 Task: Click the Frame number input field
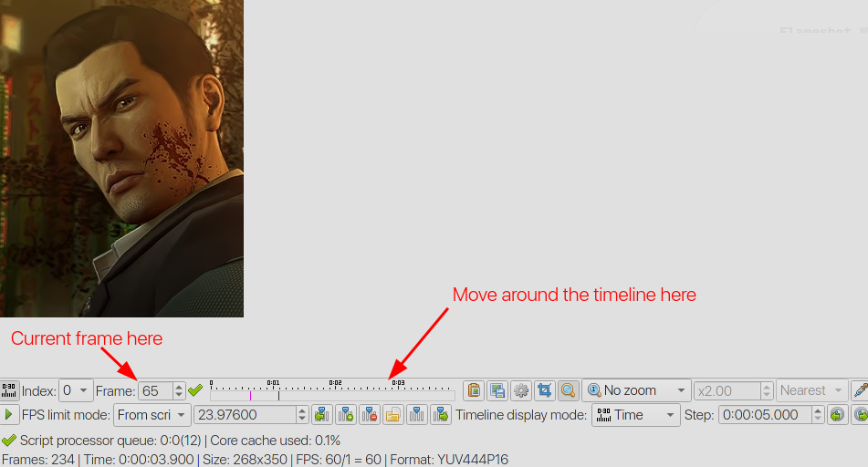154,390
